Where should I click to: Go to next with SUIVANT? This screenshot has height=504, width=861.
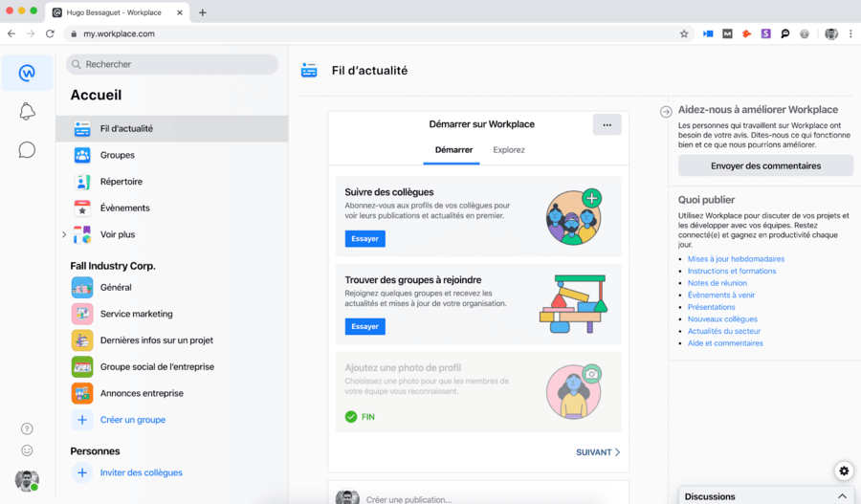pos(598,452)
